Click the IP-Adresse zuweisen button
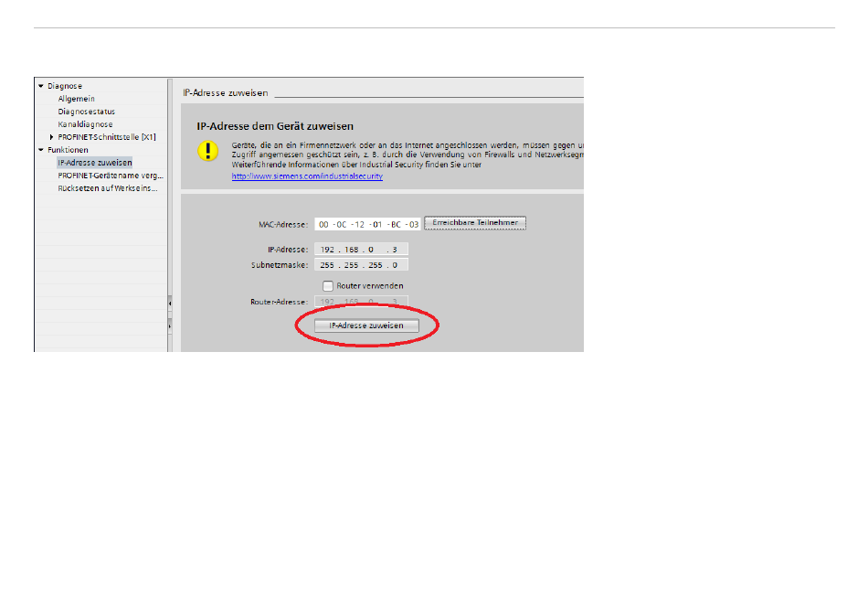The width and height of the screenshot is (868, 608). click(366, 325)
